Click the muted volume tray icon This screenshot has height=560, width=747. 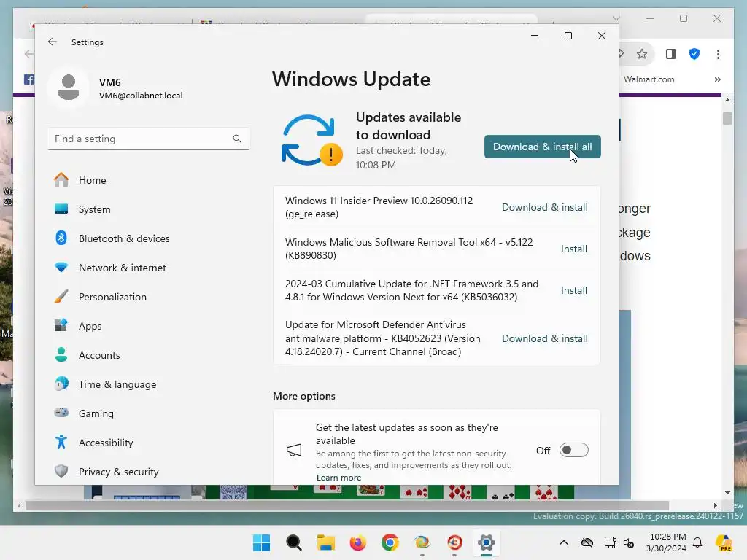coord(628,542)
